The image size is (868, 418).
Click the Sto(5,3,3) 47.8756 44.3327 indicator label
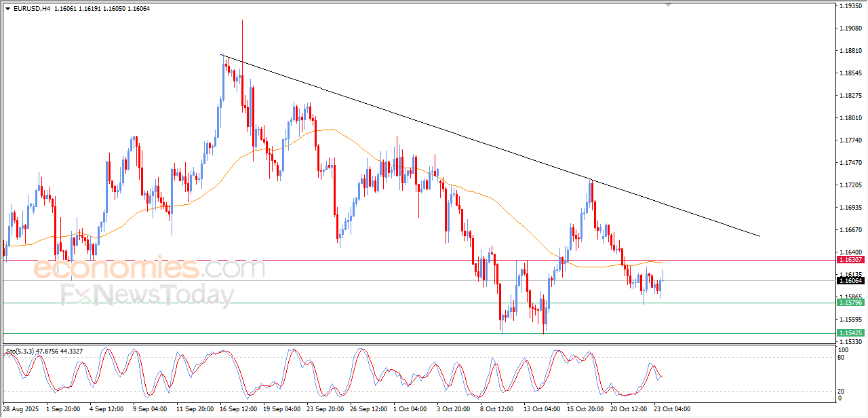click(44, 351)
